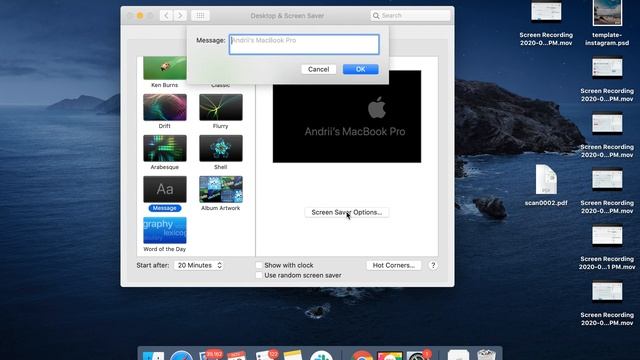Click Cancel in the message dialog

[x=318, y=69]
